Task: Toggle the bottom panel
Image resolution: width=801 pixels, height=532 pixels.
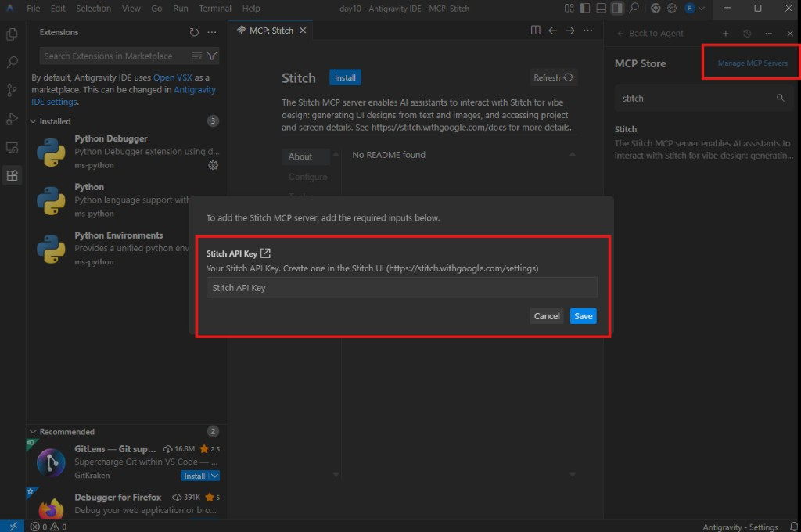Action: coord(602,8)
